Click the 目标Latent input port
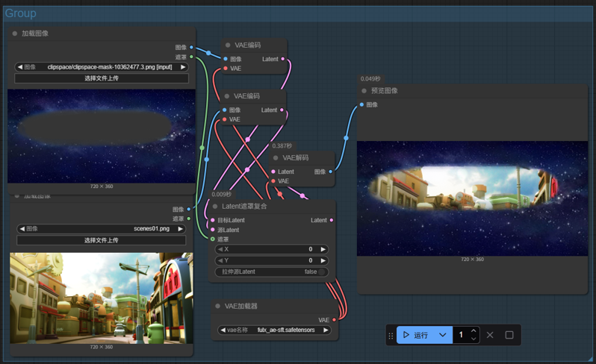Image resolution: width=596 pixels, height=364 pixels. [212, 220]
